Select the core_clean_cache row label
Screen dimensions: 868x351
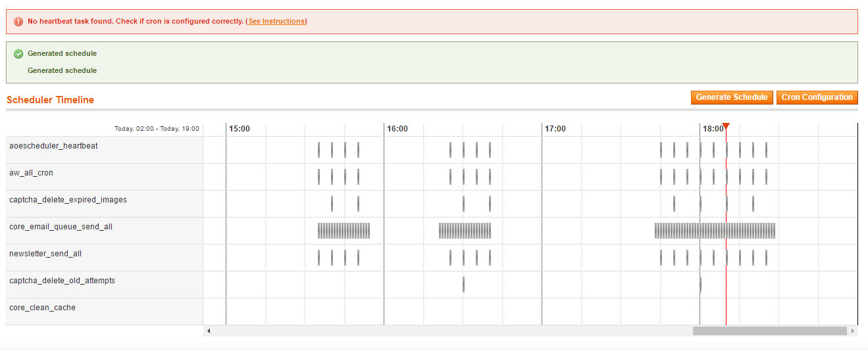[42, 308]
